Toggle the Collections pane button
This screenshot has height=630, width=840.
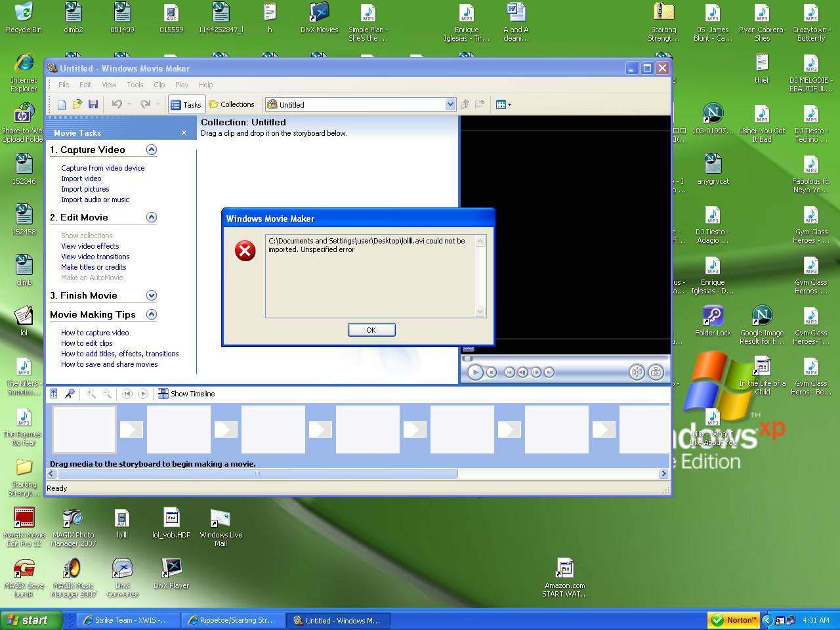pyautogui.click(x=232, y=104)
